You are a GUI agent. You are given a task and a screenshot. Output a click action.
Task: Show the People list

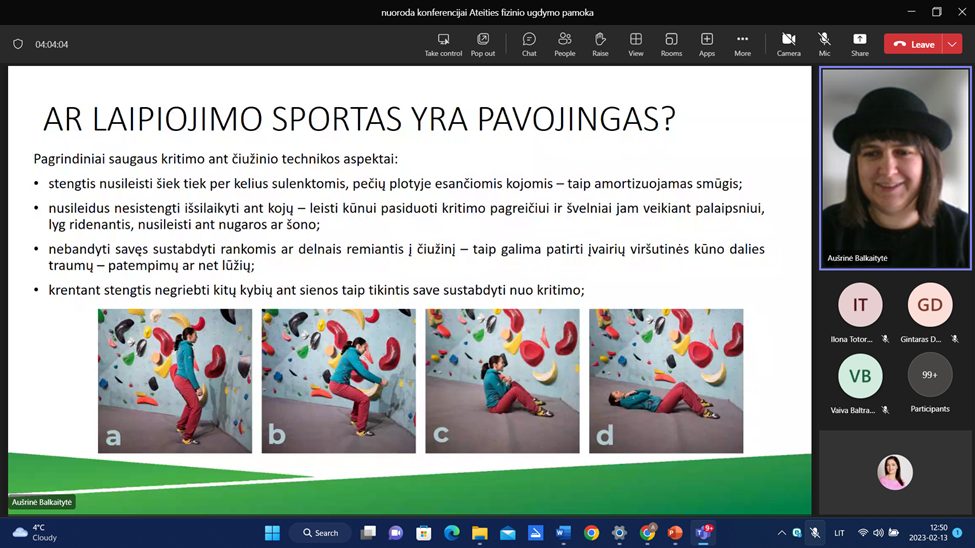(x=565, y=43)
